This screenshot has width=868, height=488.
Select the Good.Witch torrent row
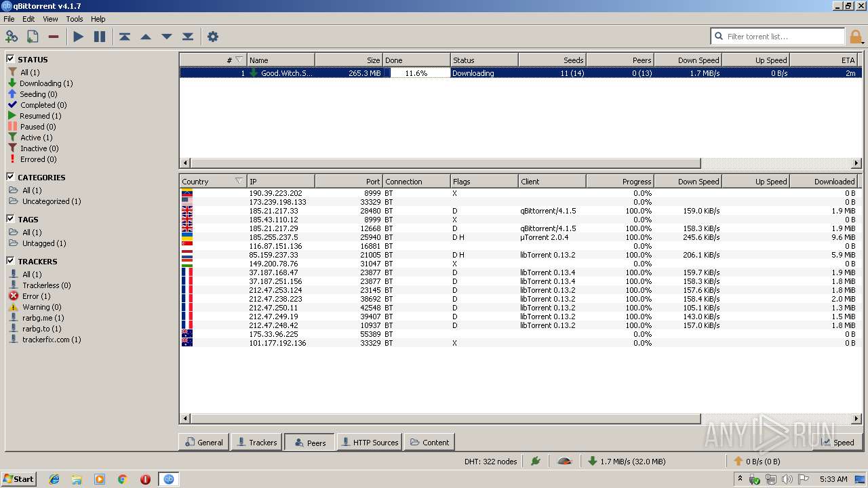(x=520, y=73)
